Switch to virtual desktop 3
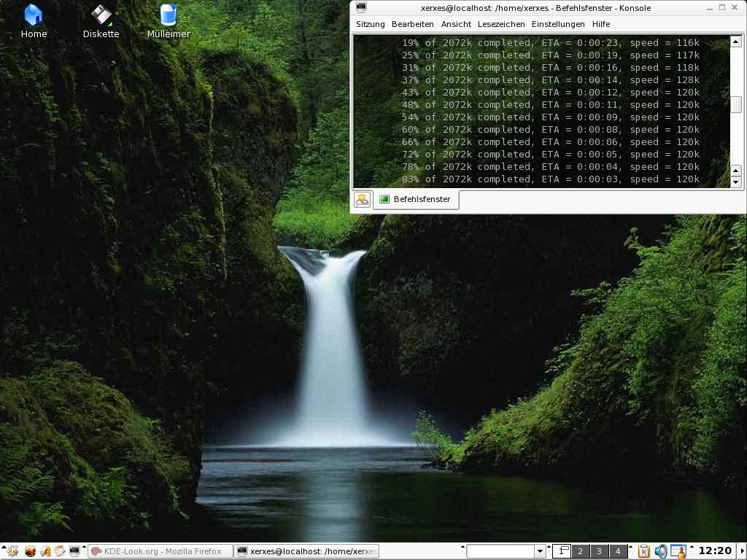Image resolution: width=747 pixels, height=560 pixels. tap(599, 551)
